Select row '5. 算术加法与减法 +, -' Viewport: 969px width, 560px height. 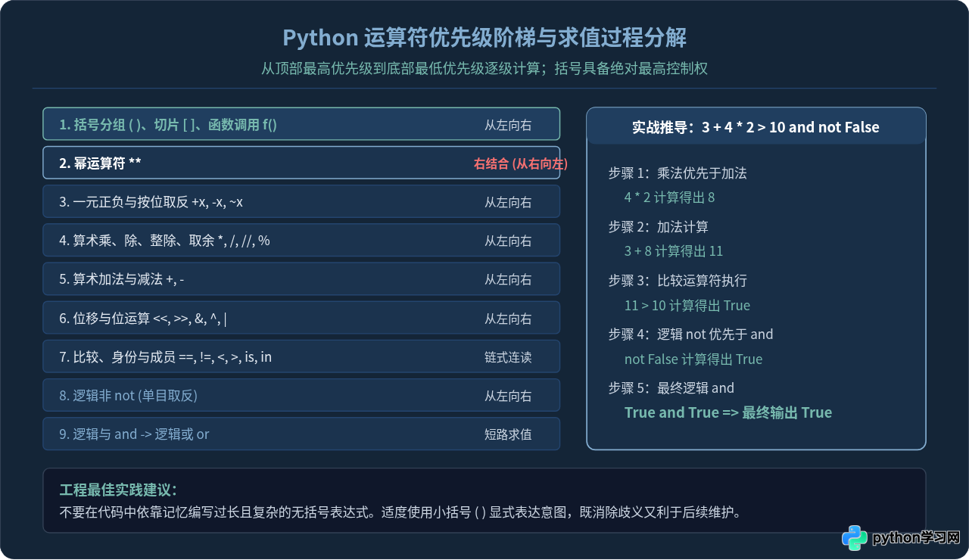pyautogui.click(x=301, y=279)
